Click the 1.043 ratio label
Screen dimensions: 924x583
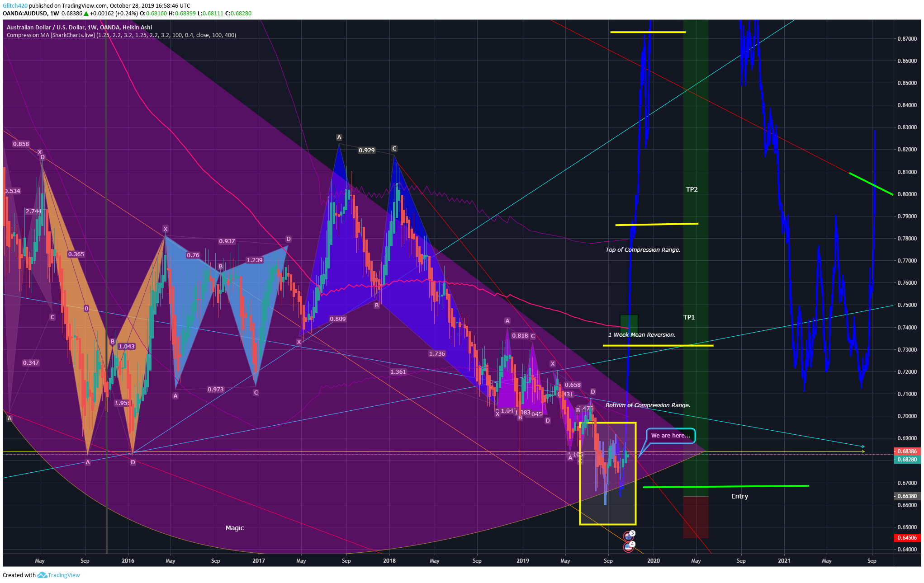point(127,347)
